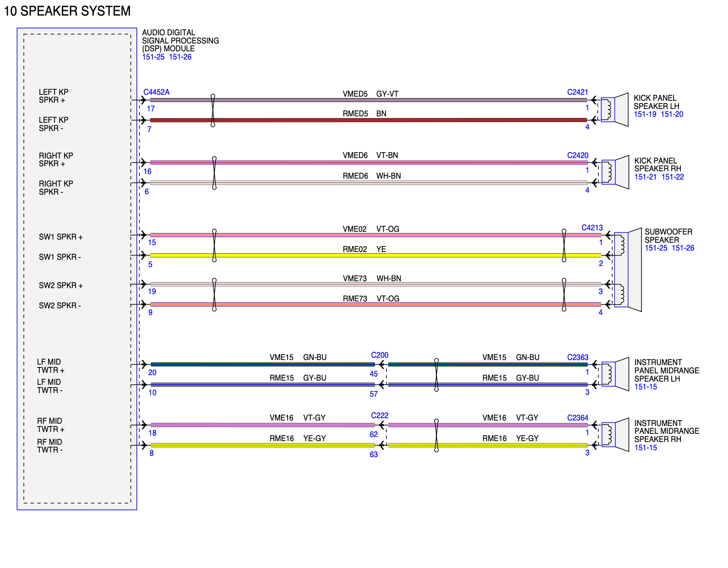The image size is (728, 568).
Task: Select pin number 63 at C222
Action: pyautogui.click(x=374, y=455)
